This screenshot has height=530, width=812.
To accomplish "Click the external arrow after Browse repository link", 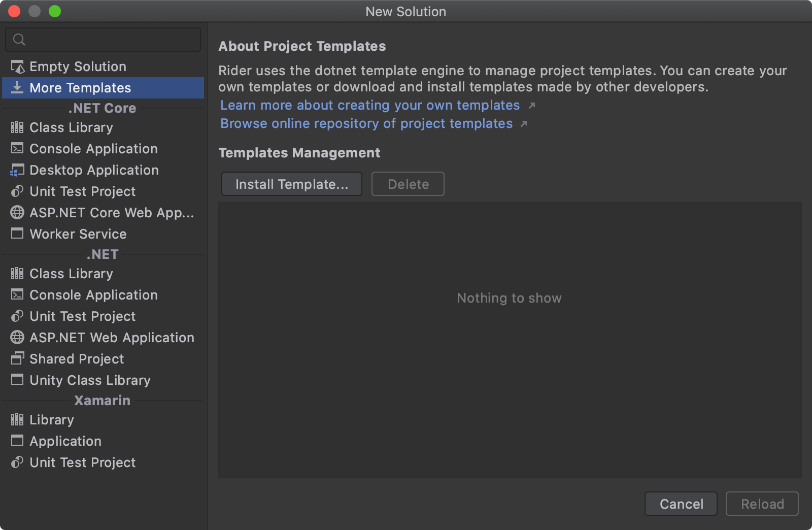I will click(524, 124).
